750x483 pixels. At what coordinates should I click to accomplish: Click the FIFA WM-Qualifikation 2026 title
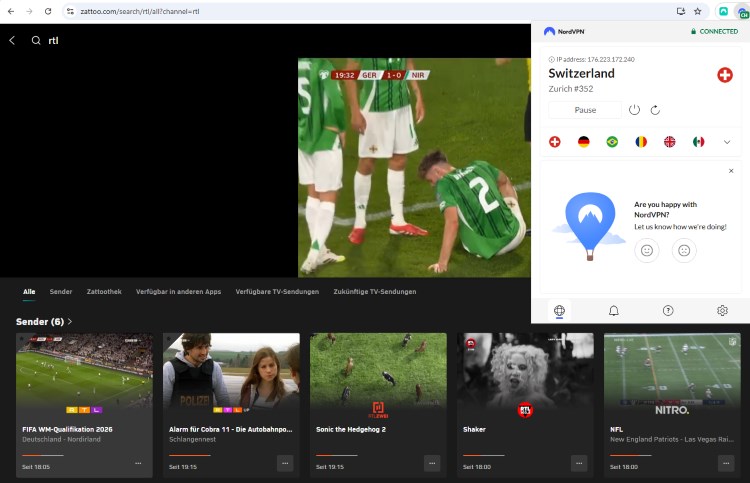(67, 429)
